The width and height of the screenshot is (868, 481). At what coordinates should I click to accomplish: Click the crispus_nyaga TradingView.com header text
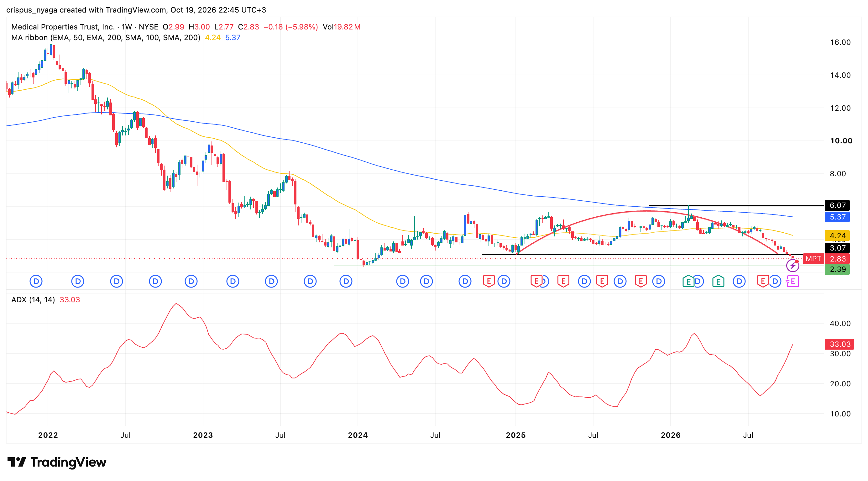pos(136,10)
